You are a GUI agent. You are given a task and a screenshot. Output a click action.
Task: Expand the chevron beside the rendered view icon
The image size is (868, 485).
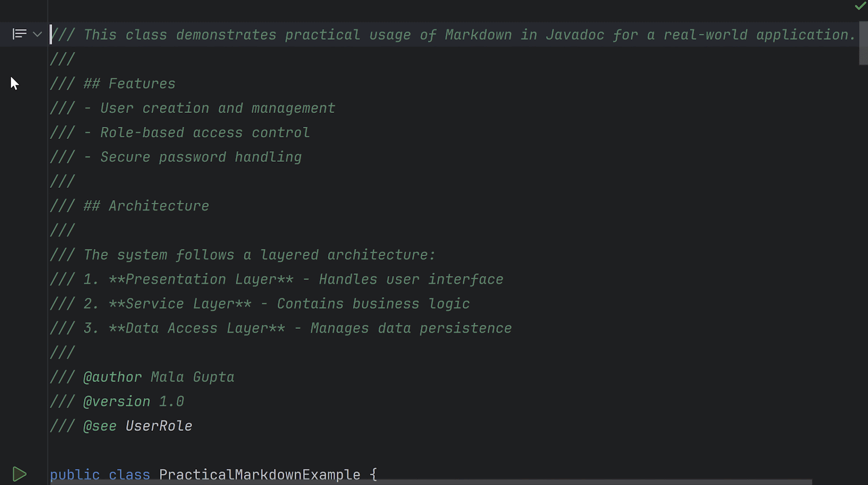[x=37, y=34]
